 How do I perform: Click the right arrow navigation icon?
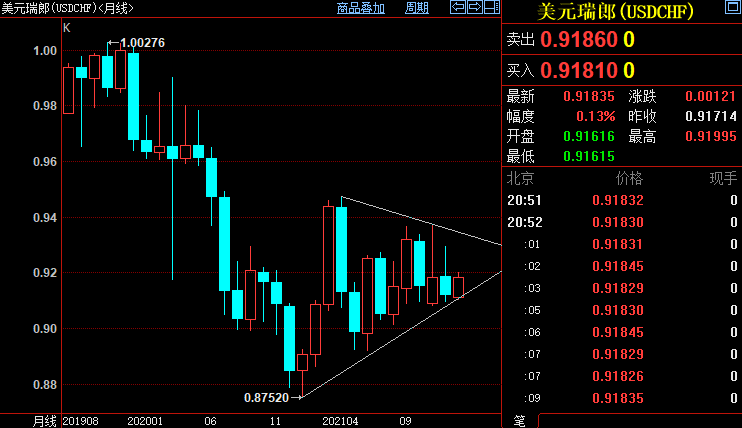coord(473,8)
